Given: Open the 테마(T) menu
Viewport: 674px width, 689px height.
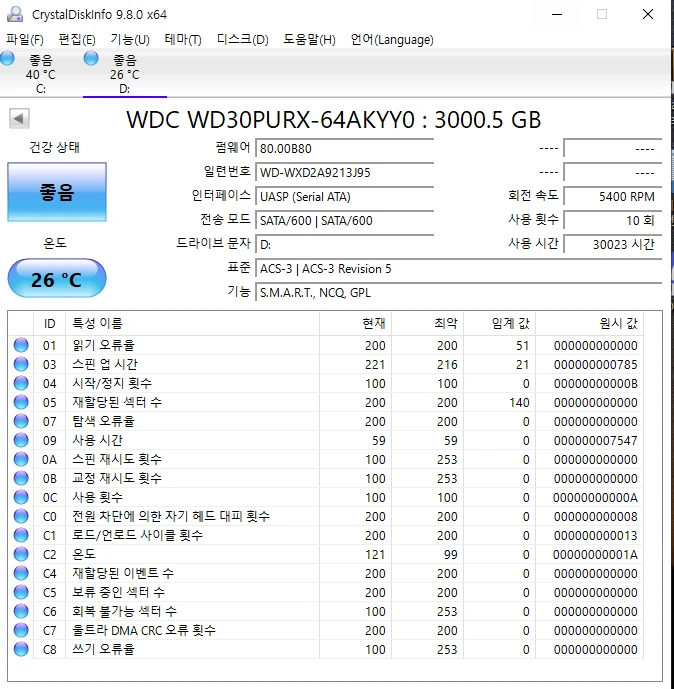Looking at the screenshot, I should click(183, 40).
